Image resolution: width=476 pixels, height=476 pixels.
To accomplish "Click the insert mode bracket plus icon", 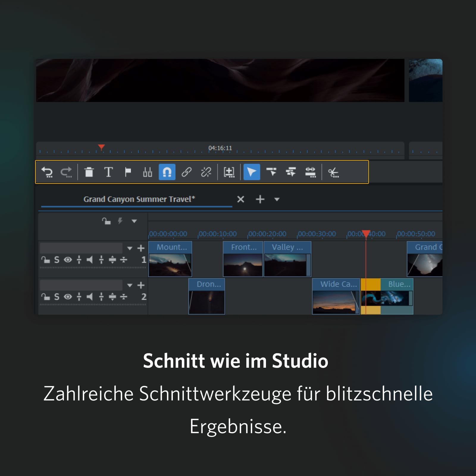I will coord(229,172).
